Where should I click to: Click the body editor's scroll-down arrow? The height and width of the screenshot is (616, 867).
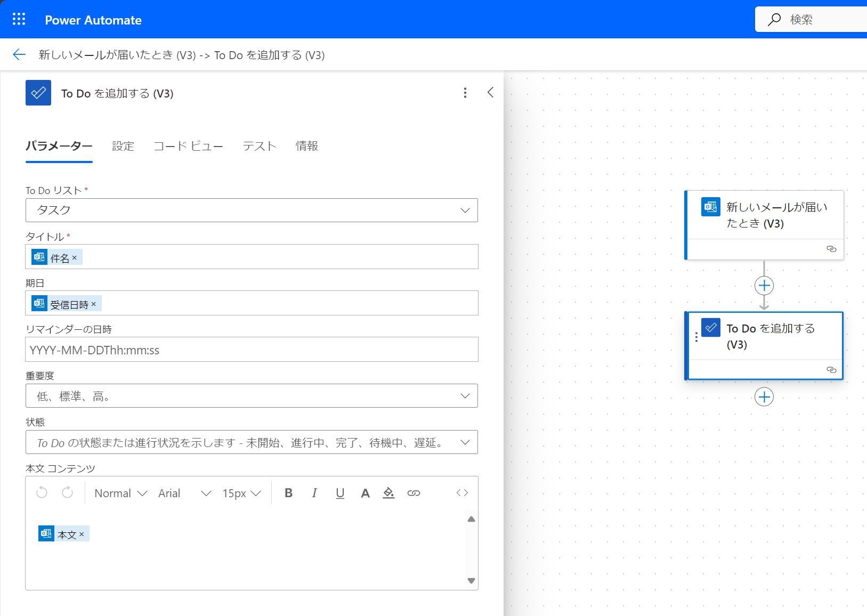pos(471,581)
